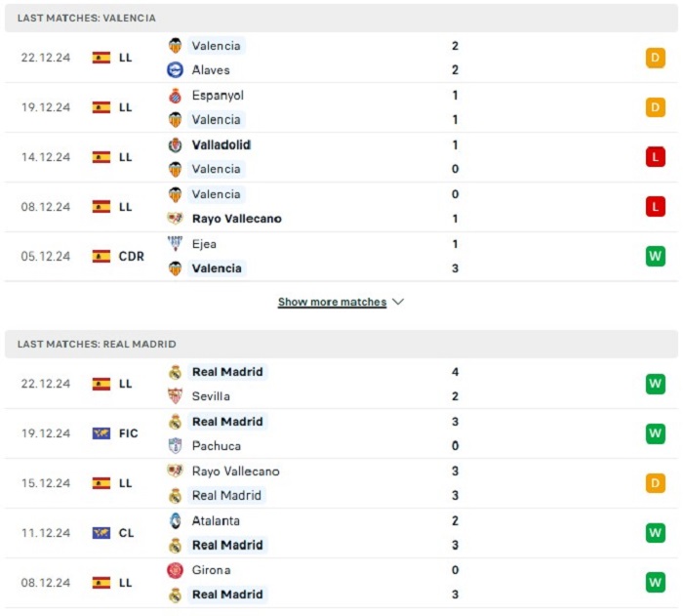The height and width of the screenshot is (616, 683).
Task: Click the Valladolid team crest
Action: coord(175,145)
